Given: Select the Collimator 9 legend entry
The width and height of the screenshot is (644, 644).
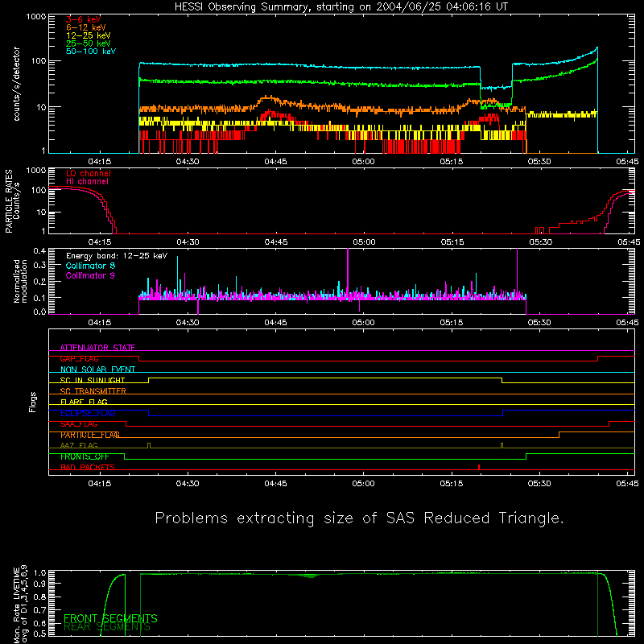Looking at the screenshot, I should pos(90,275).
